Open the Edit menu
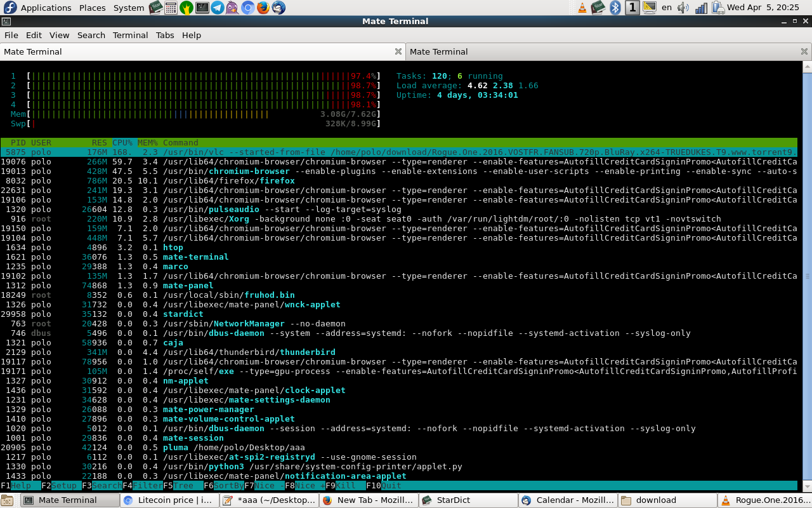Image resolution: width=812 pixels, height=508 pixels. point(34,35)
